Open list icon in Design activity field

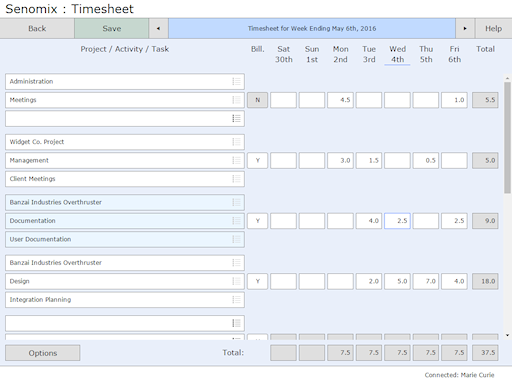(236, 281)
